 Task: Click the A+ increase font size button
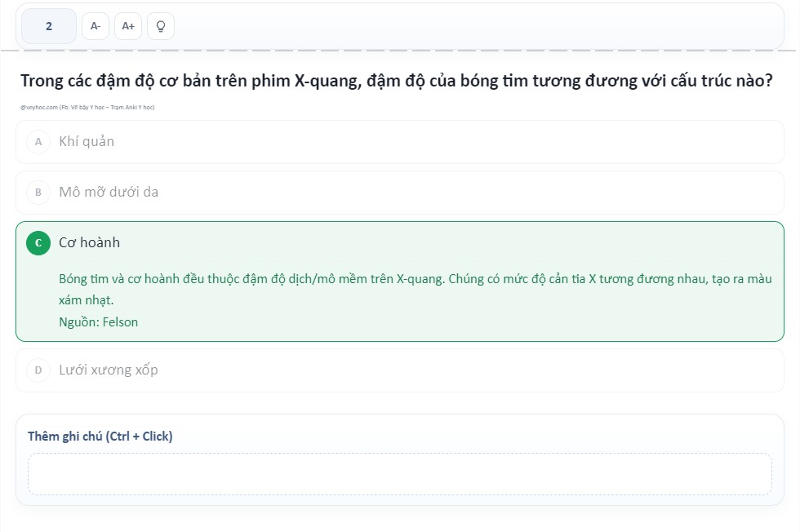(x=128, y=26)
